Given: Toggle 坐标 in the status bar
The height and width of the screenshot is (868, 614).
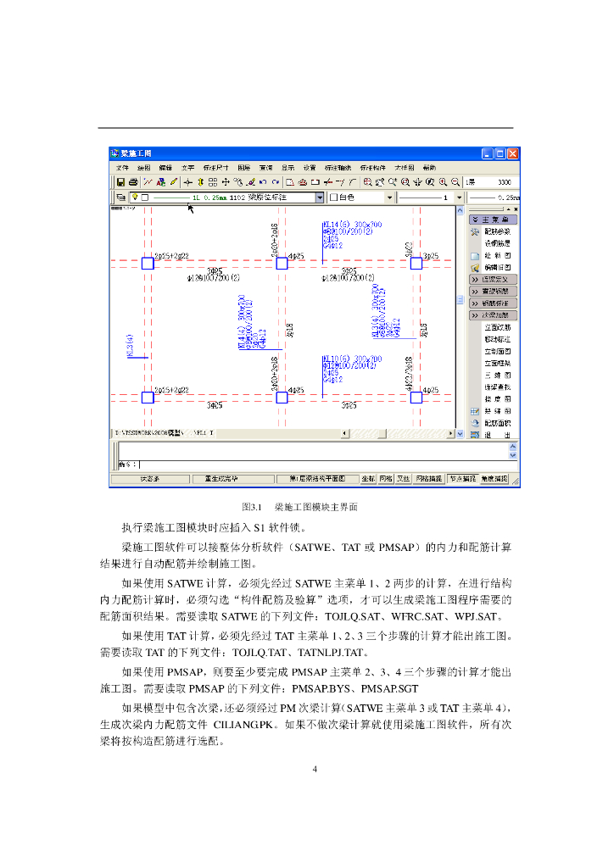Looking at the screenshot, I should [x=369, y=479].
